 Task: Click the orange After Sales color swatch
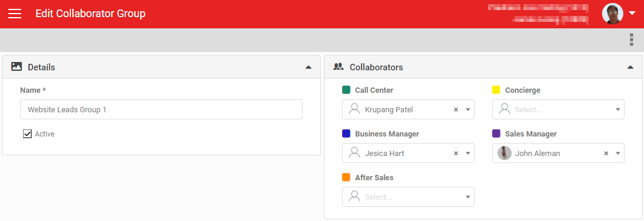[346, 177]
